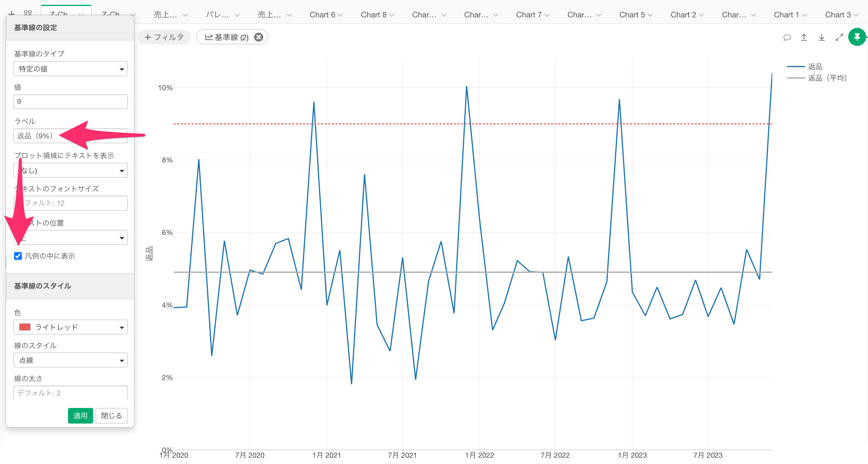Click the light red color swatch
The image size is (868, 464).
tap(25, 327)
